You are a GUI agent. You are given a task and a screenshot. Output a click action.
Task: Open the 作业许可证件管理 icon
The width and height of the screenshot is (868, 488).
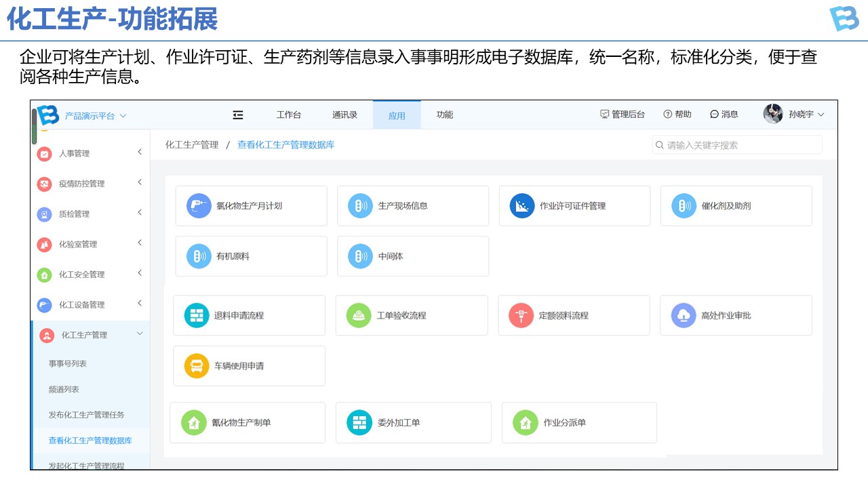coord(522,206)
